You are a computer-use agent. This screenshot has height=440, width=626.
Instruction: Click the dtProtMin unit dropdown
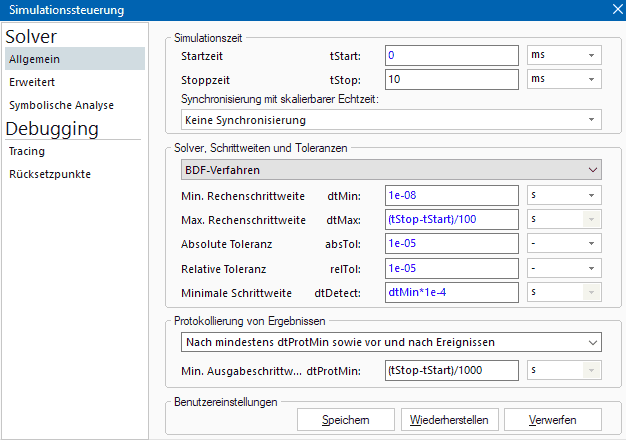[564, 371]
